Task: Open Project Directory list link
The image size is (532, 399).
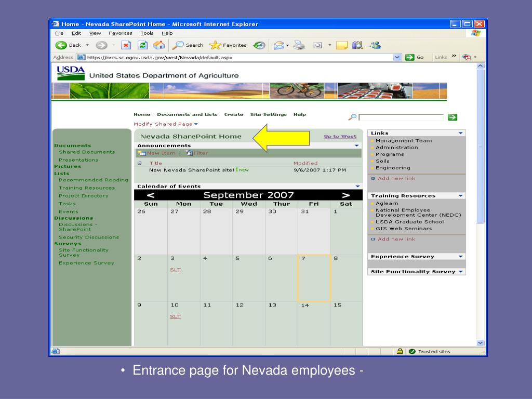Action: [84, 196]
